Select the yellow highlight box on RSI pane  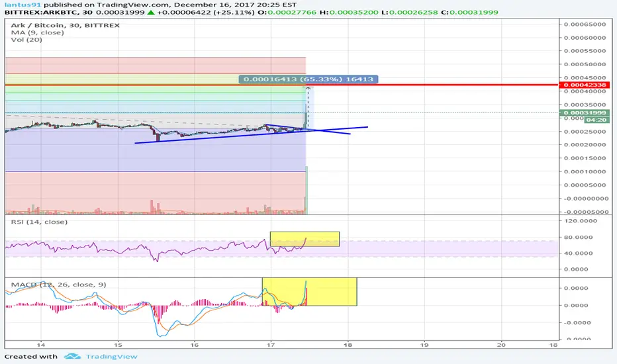tap(305, 239)
